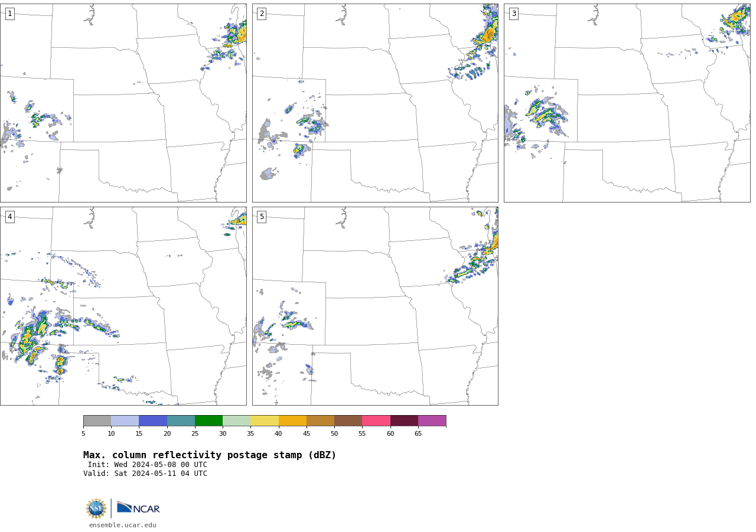Click the colorbar tick label 20
Image resolution: width=756 pixels, height=532 pixels.
[x=167, y=434]
